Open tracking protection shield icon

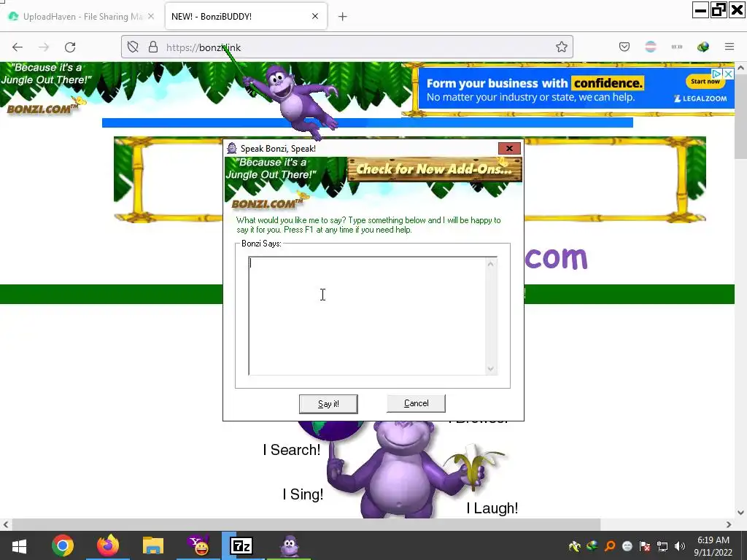coord(133,47)
